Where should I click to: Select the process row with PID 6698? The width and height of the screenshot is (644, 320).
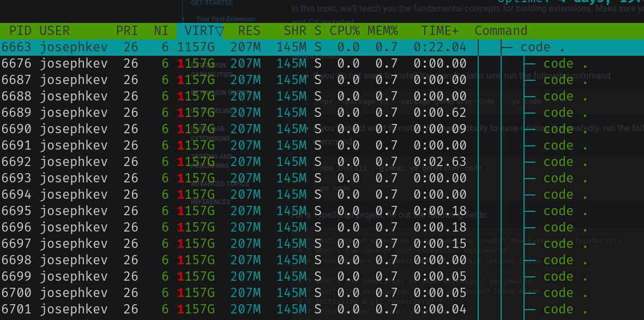click(x=16, y=260)
